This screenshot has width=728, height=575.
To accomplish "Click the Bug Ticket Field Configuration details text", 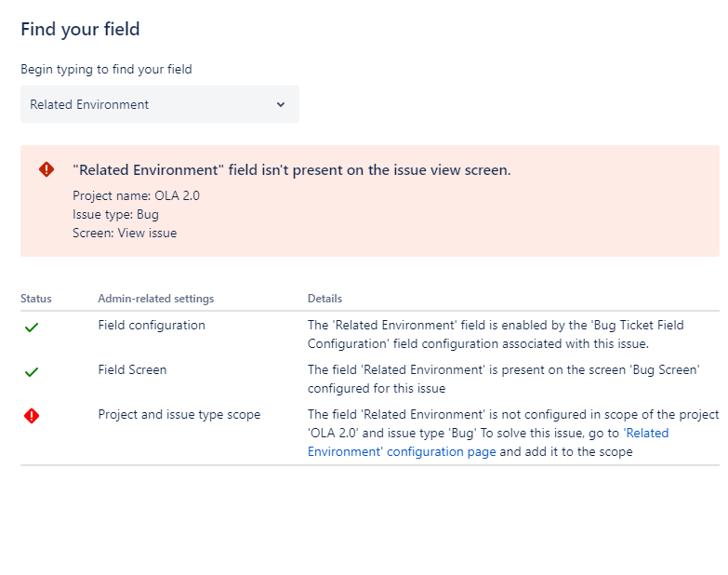I will (496, 334).
